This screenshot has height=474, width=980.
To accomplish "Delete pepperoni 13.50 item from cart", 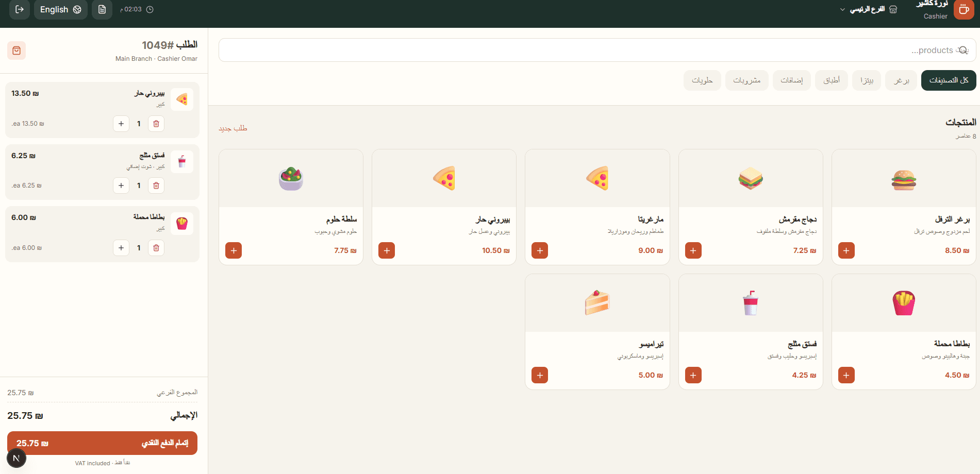I will 156,124.
